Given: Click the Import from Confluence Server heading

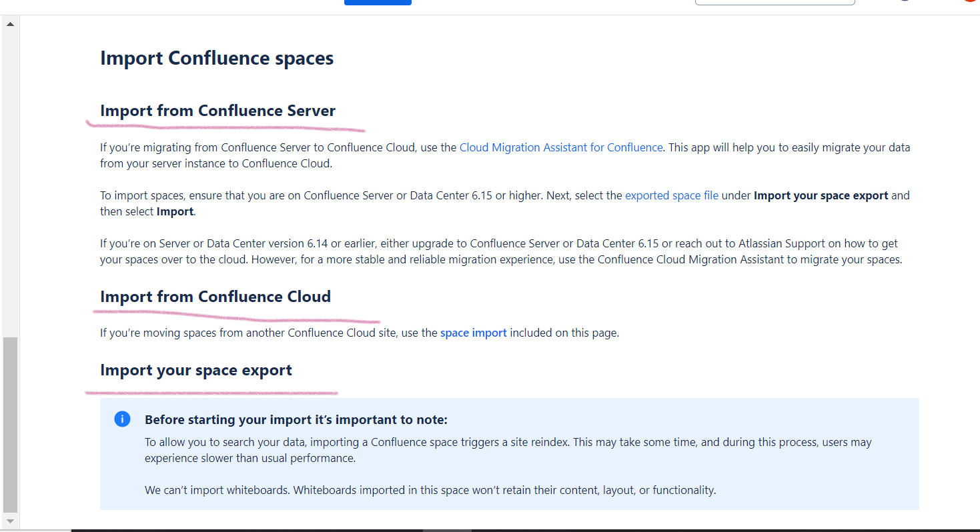Looking at the screenshot, I should pos(217,111).
